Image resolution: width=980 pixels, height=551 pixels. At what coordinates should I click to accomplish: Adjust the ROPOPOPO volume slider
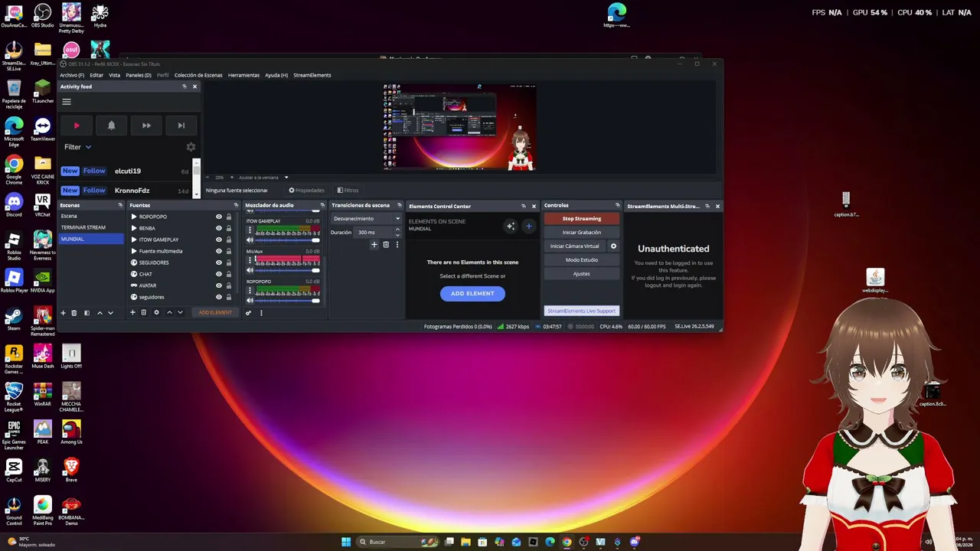tap(287, 301)
